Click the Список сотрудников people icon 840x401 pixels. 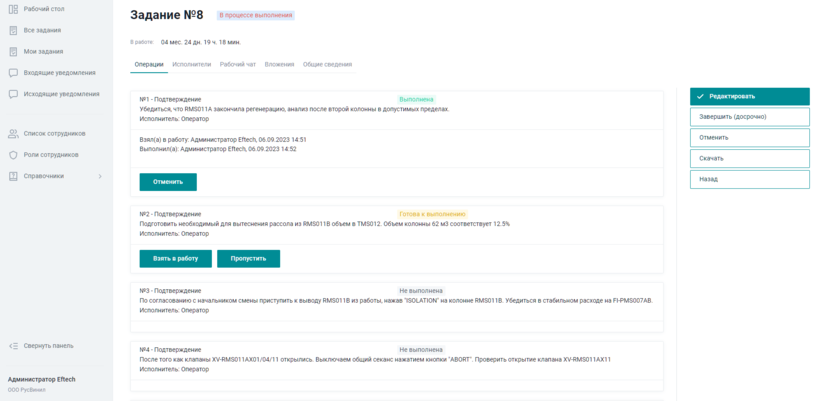(x=13, y=133)
